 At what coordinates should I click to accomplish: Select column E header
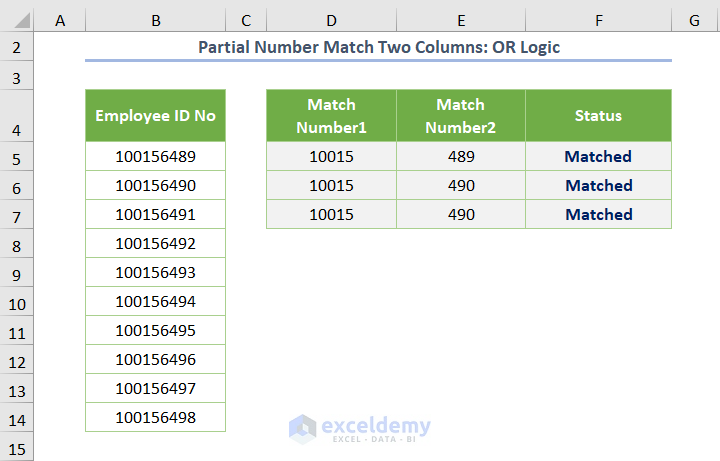(x=461, y=20)
